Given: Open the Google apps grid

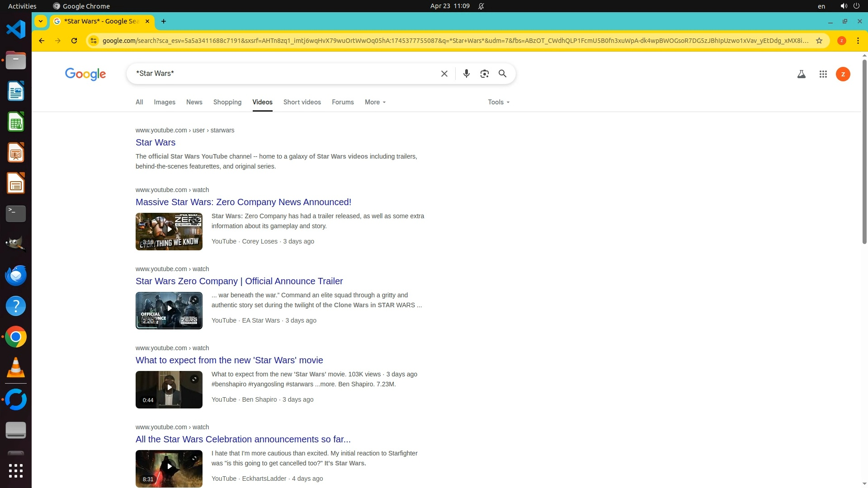Looking at the screenshot, I should click(823, 74).
